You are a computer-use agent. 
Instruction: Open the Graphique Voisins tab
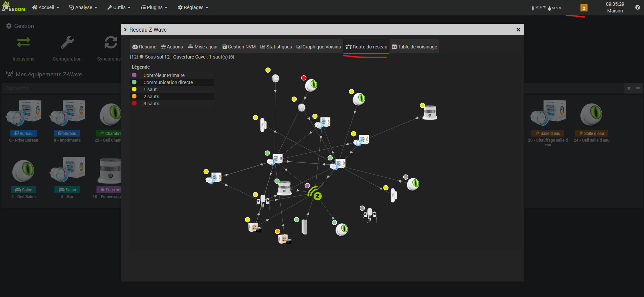pyautogui.click(x=319, y=47)
